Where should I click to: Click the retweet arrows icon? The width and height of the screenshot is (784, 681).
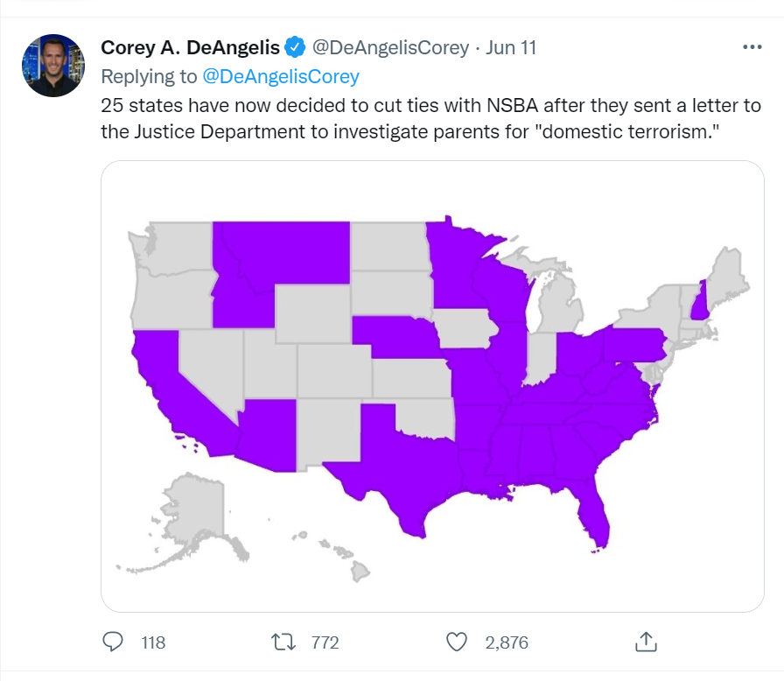[x=283, y=642]
